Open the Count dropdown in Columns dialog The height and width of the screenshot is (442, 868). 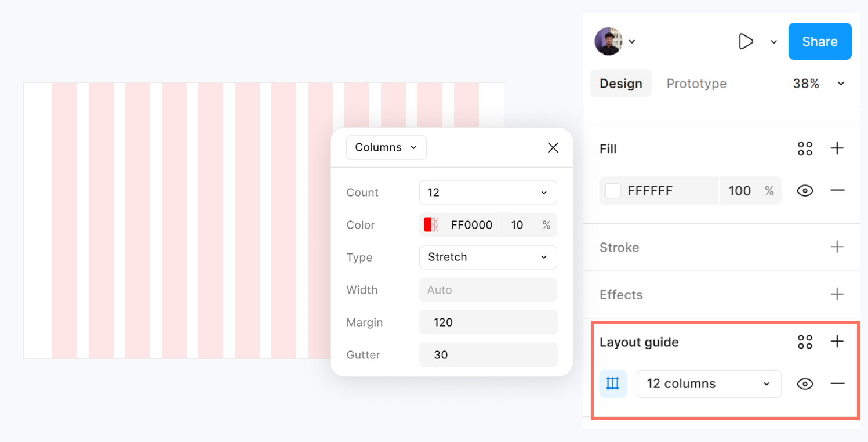tap(488, 192)
